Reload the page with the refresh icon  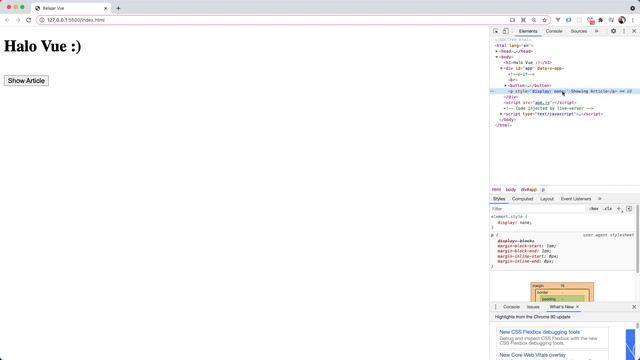(x=29, y=20)
